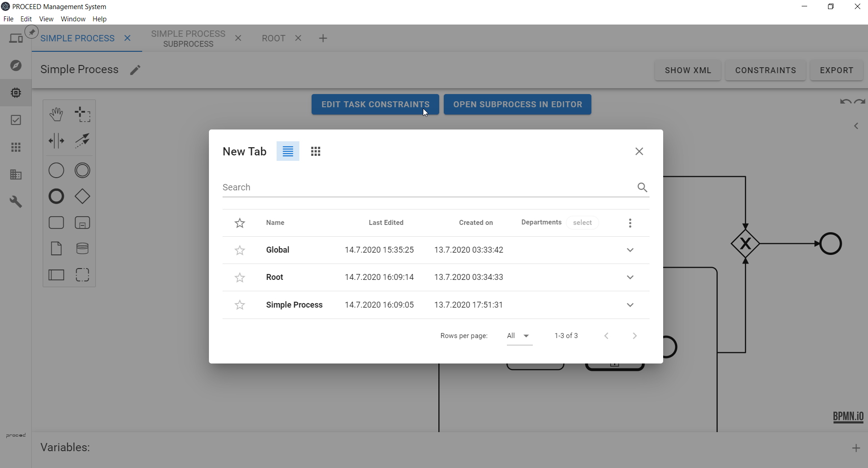Open the View menu
The image size is (868, 468).
pos(46,19)
